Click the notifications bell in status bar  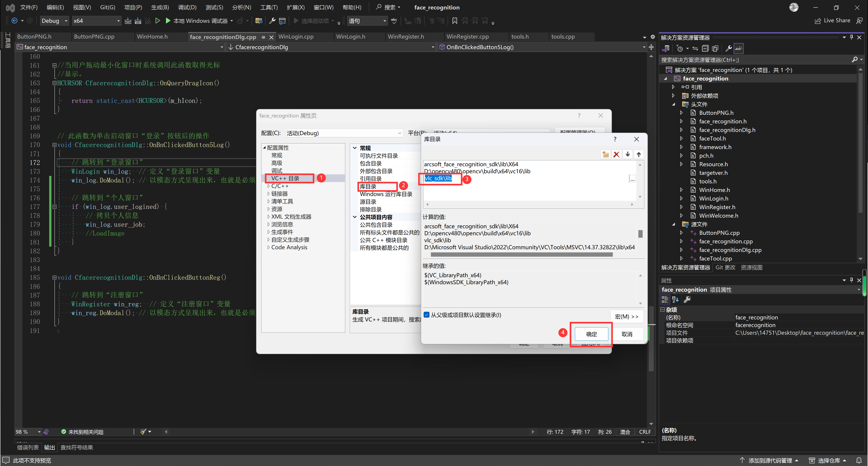859,460
